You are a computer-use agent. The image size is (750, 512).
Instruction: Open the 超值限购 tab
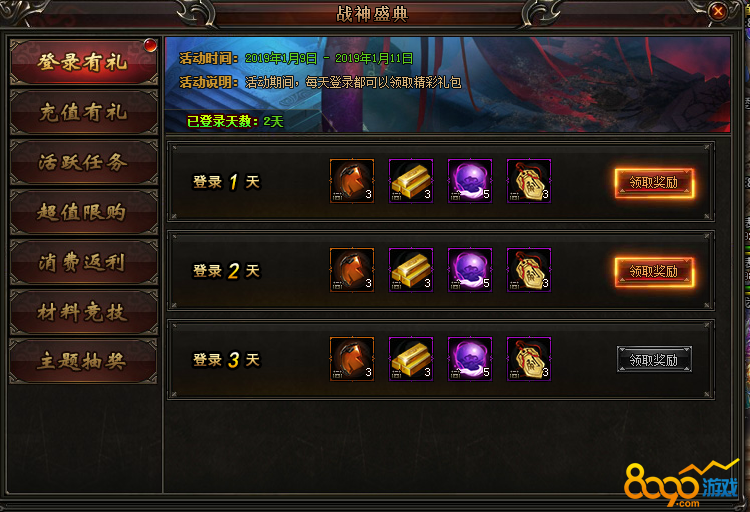click(x=84, y=212)
